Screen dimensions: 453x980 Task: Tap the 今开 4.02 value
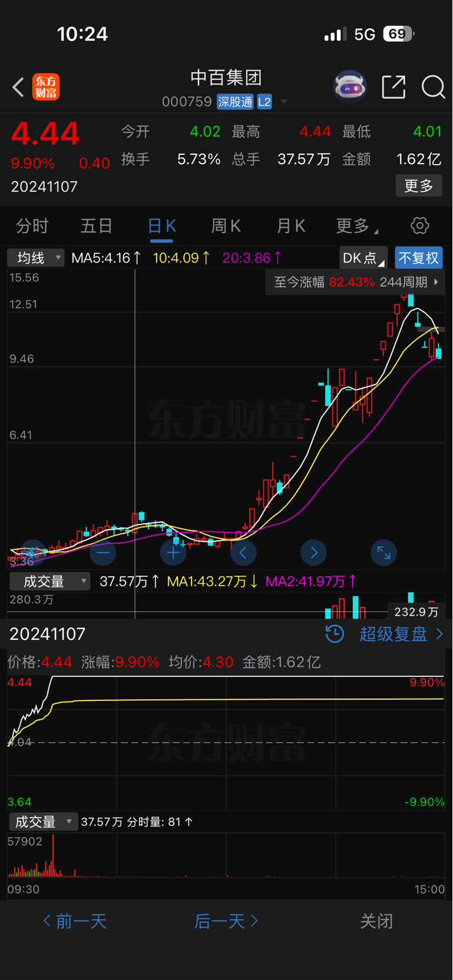point(205,131)
